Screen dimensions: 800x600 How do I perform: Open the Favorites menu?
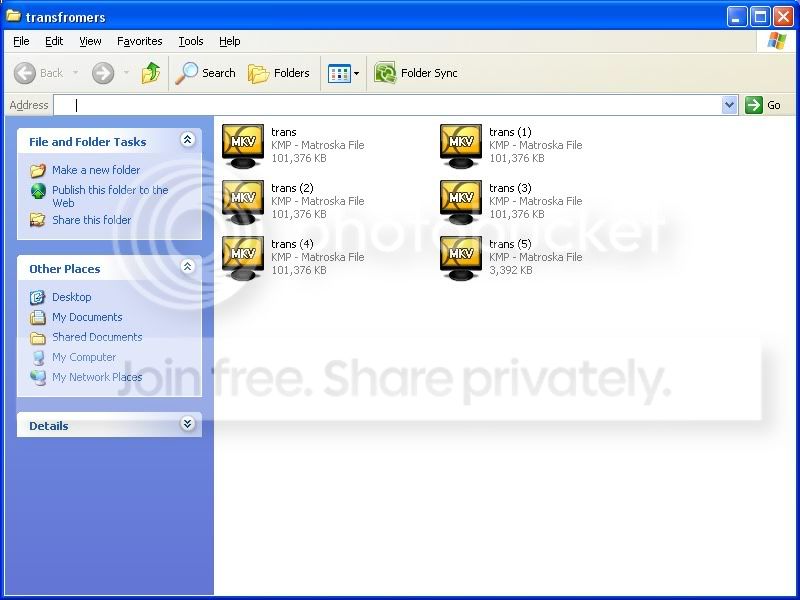140,41
